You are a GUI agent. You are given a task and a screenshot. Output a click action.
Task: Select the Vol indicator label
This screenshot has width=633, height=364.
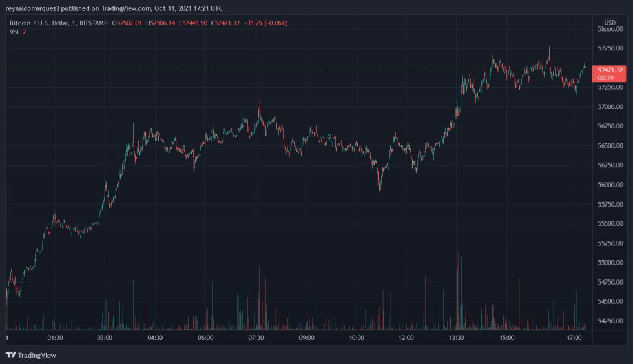[x=14, y=32]
